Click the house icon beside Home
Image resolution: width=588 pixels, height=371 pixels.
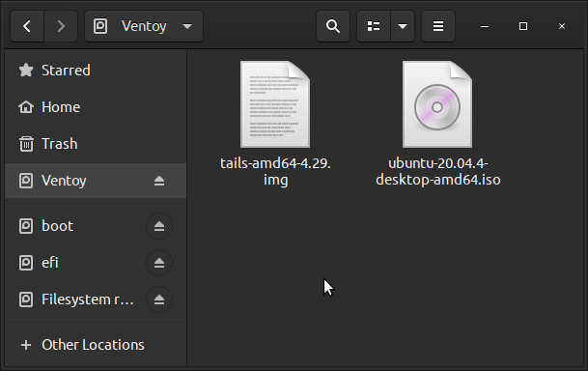click(26, 107)
